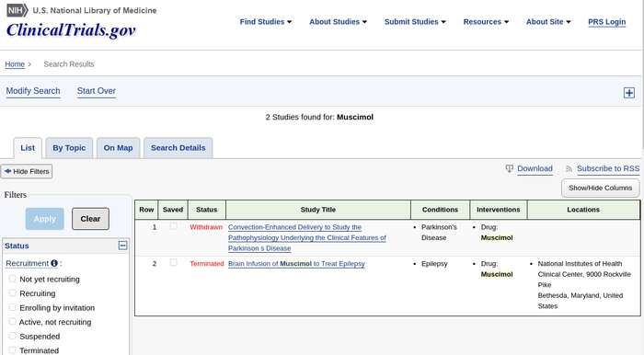This screenshot has height=355, width=644.
Task: Switch to the Search Details tab
Action: click(x=178, y=148)
